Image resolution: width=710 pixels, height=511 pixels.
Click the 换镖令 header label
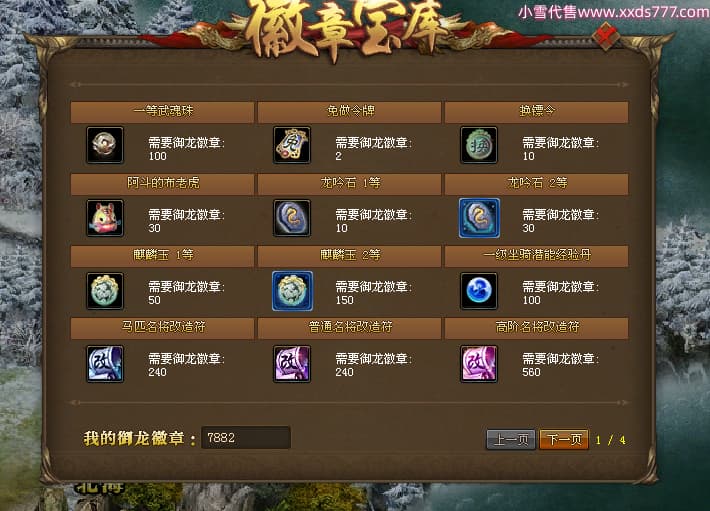537,111
